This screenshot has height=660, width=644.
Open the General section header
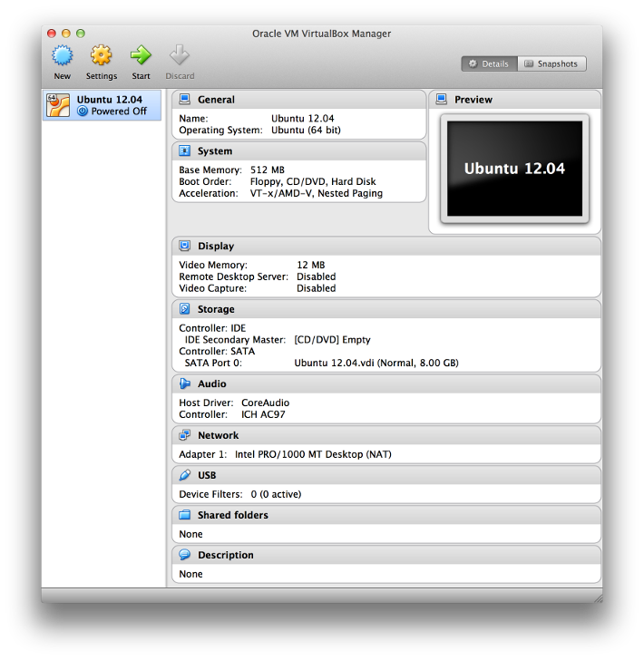(299, 100)
